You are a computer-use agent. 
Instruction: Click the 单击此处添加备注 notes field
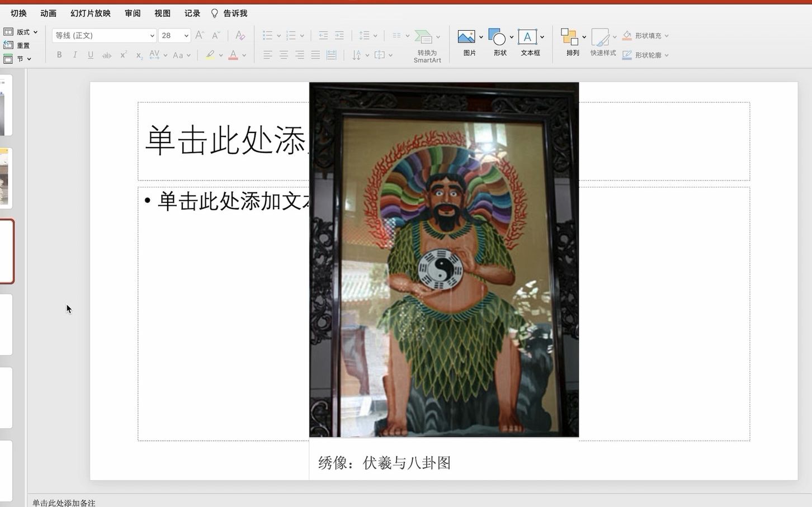pyautogui.click(x=64, y=503)
